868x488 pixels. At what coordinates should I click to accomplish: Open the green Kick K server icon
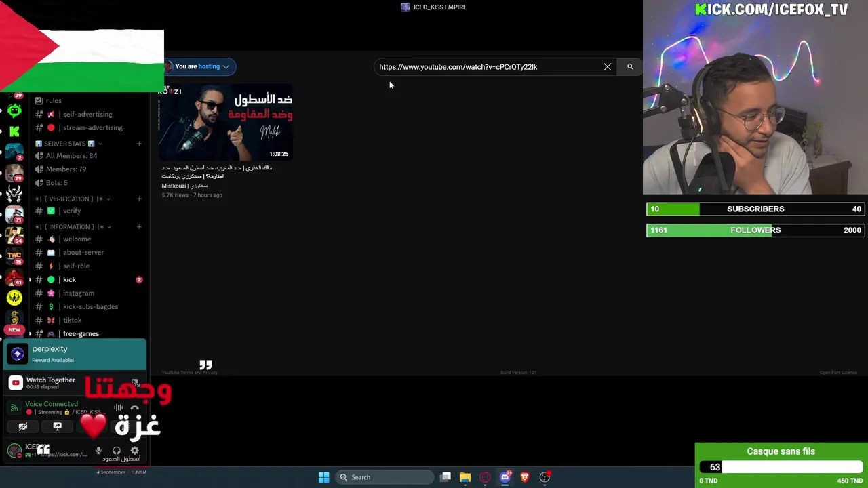14,131
